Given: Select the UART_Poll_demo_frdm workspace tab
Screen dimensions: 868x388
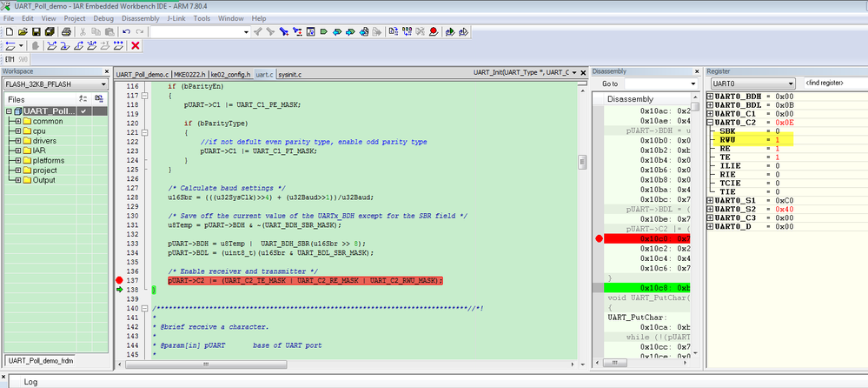Looking at the screenshot, I should click(x=41, y=360).
